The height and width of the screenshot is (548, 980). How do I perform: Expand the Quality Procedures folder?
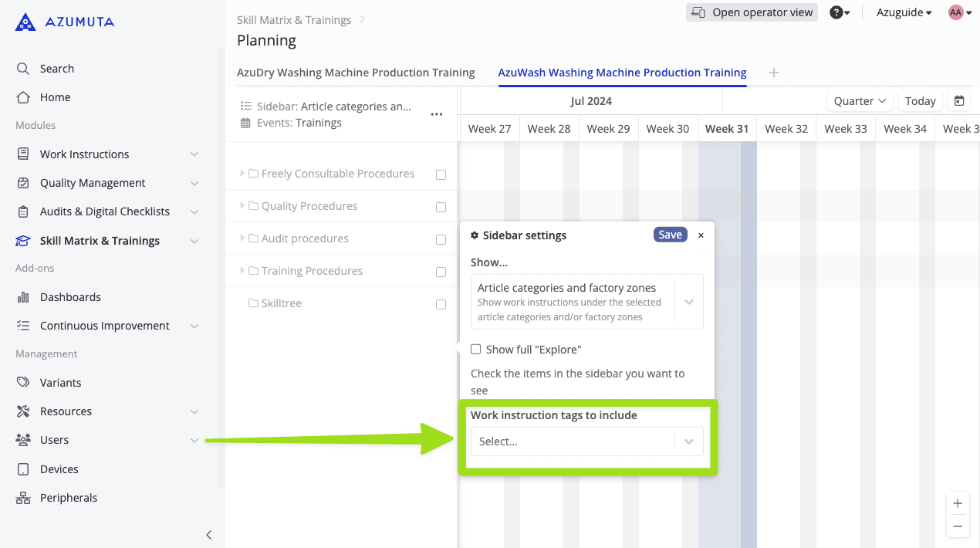click(242, 206)
